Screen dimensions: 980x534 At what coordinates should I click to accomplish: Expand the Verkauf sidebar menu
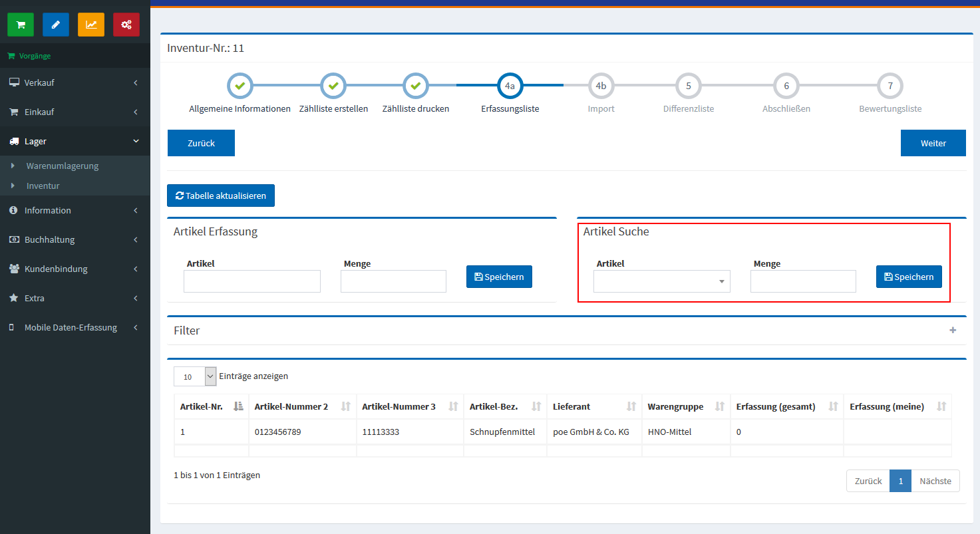pyautogui.click(x=75, y=82)
